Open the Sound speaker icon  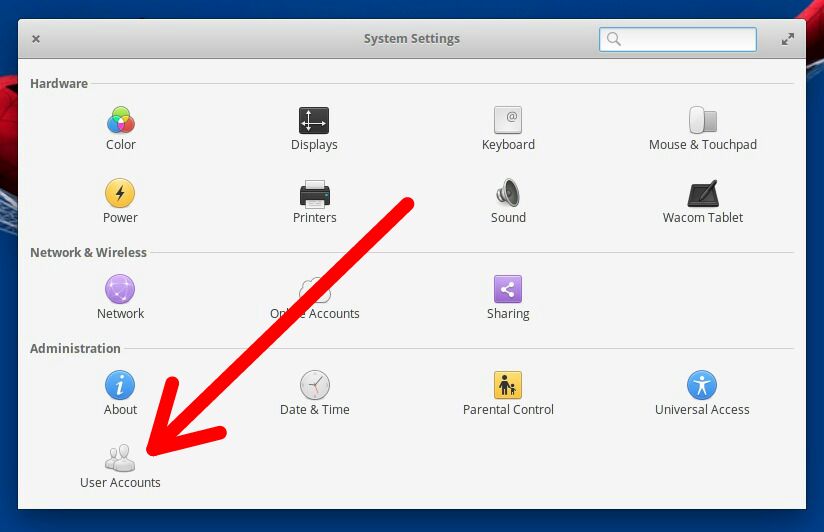coord(508,192)
